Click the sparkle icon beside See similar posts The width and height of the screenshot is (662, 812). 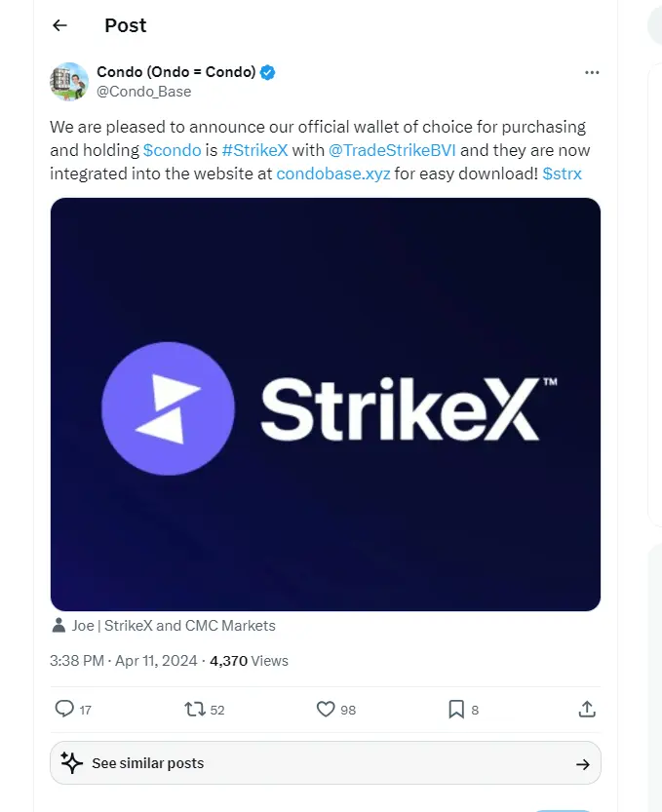point(71,762)
